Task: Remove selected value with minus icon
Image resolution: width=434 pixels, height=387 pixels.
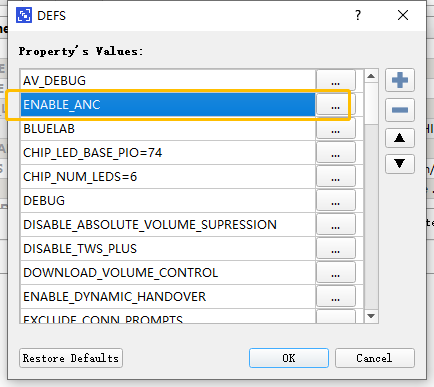Action: click(400, 110)
